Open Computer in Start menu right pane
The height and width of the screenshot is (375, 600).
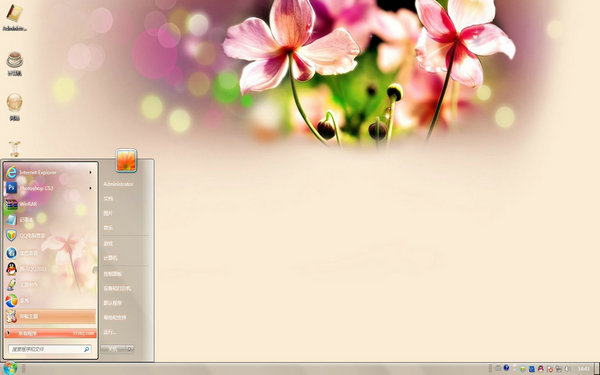110,258
